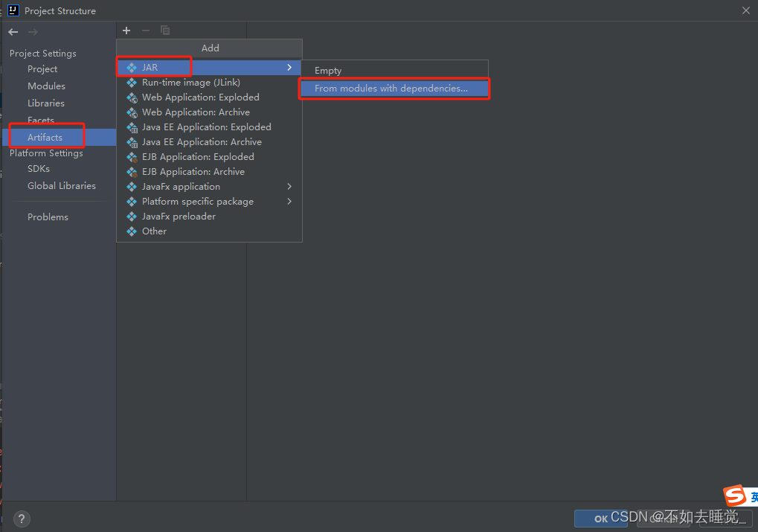
Task: Click the Web Application: Archive icon
Action: [132, 112]
